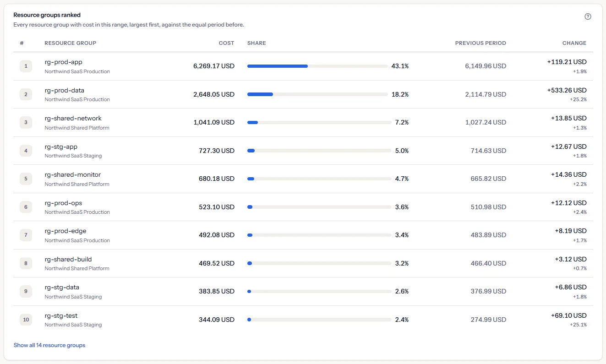Select rg-shared-monitor in the list
This screenshot has width=606, height=364.
(x=73, y=174)
